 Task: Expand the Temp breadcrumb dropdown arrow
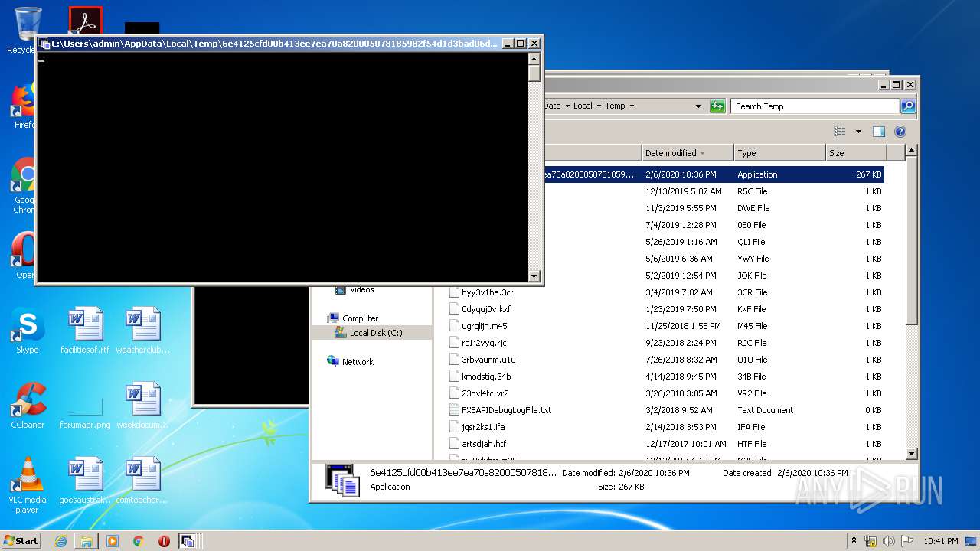[632, 106]
